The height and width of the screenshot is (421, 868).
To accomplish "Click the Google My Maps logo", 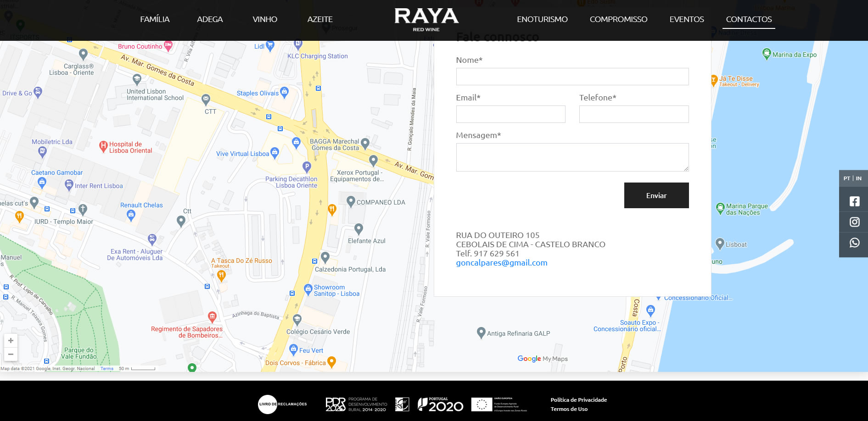I will pos(543,359).
